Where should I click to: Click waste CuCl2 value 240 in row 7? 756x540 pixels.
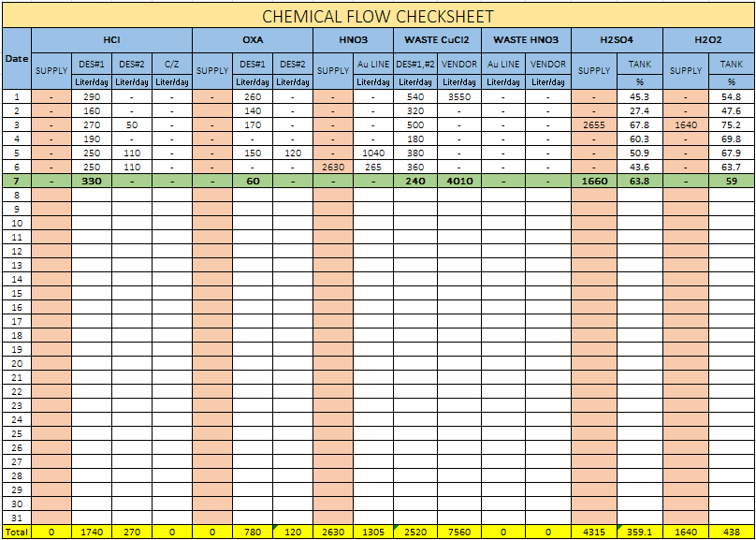415,182
